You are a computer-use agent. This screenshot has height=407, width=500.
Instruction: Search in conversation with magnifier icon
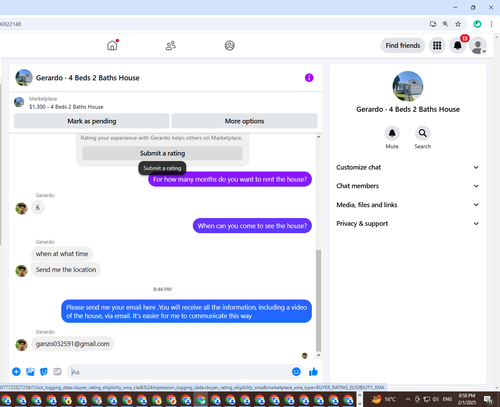pyautogui.click(x=423, y=133)
